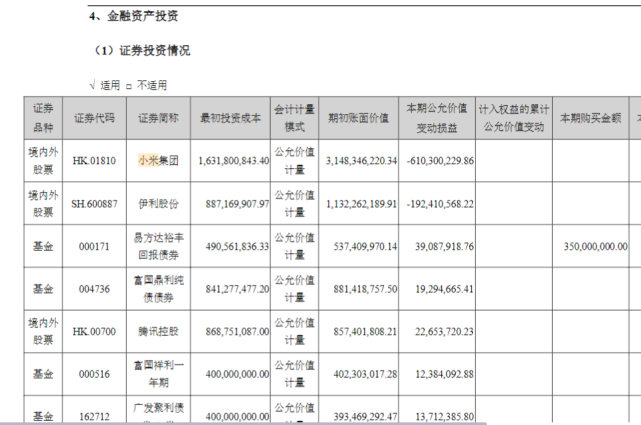Click the 证券代码 column header
The image size is (641, 425).
(94, 118)
